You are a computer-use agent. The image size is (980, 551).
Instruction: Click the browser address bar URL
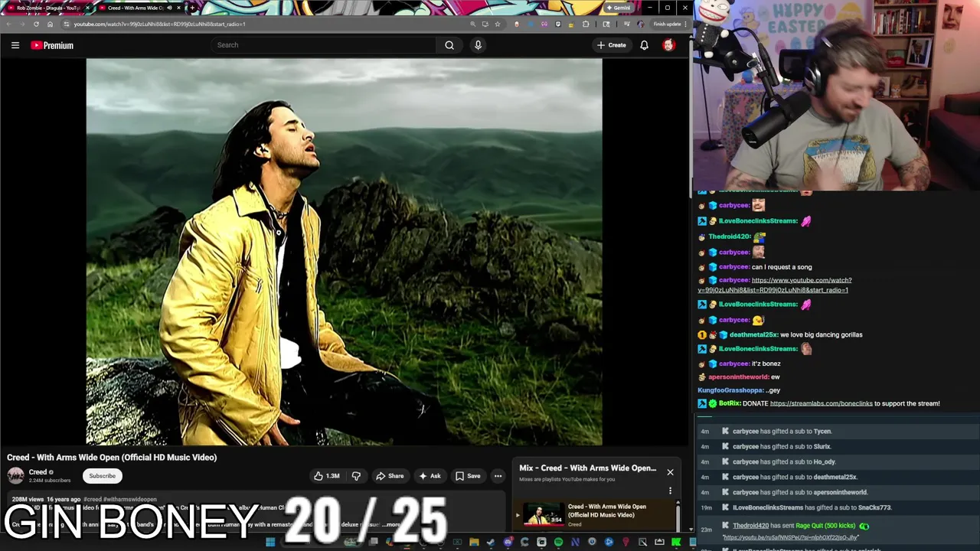pos(159,24)
